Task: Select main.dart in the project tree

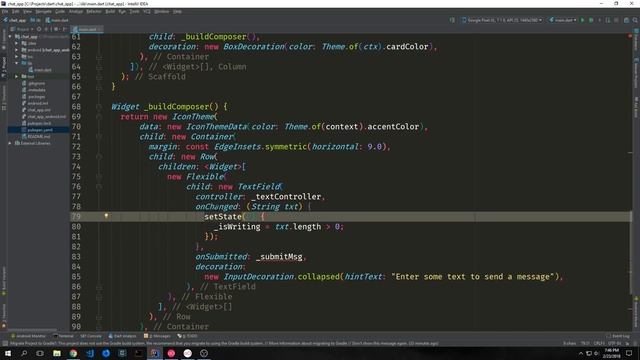Action: pos(40,70)
